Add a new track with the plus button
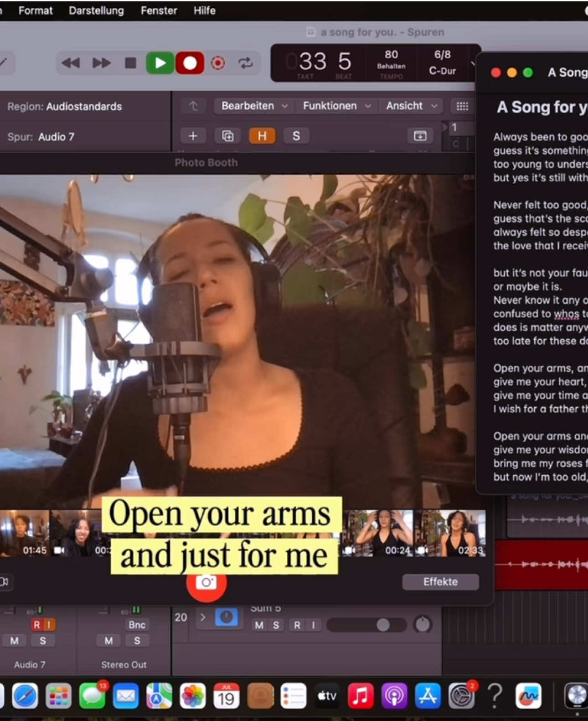Viewport: 588px width, 721px height. pos(193,136)
